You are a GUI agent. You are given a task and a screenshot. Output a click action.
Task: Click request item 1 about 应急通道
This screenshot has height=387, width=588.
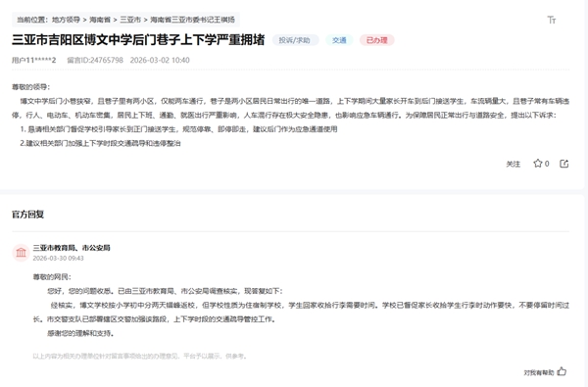(x=178, y=129)
